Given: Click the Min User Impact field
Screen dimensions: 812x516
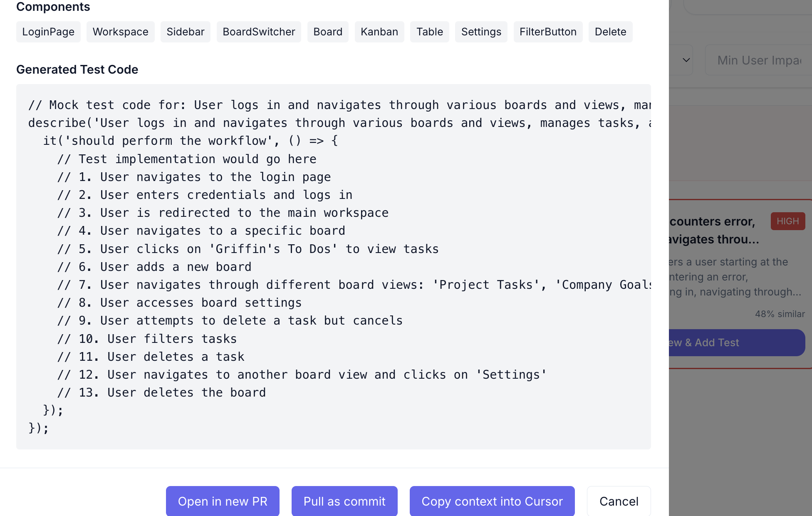Looking at the screenshot, I should click(x=758, y=60).
